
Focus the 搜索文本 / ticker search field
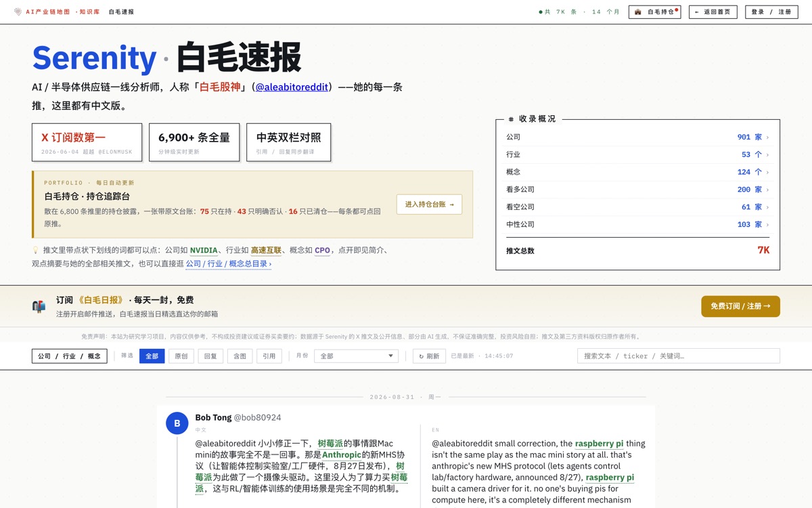pyautogui.click(x=679, y=356)
